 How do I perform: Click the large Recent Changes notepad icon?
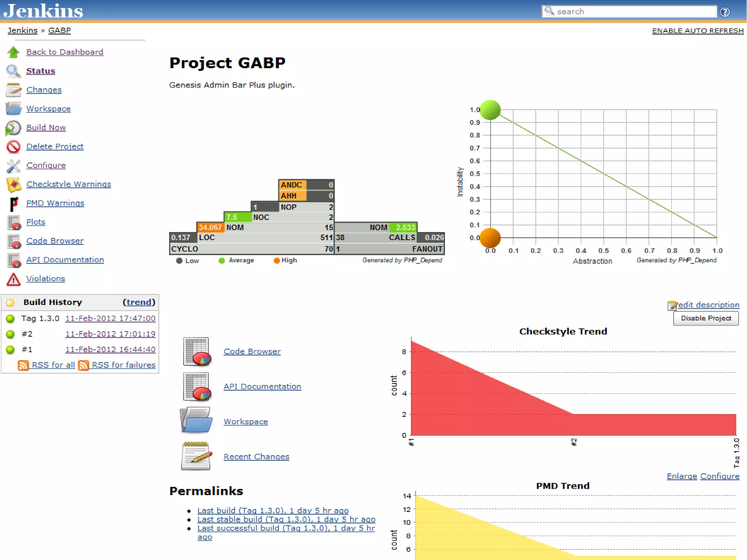click(196, 456)
